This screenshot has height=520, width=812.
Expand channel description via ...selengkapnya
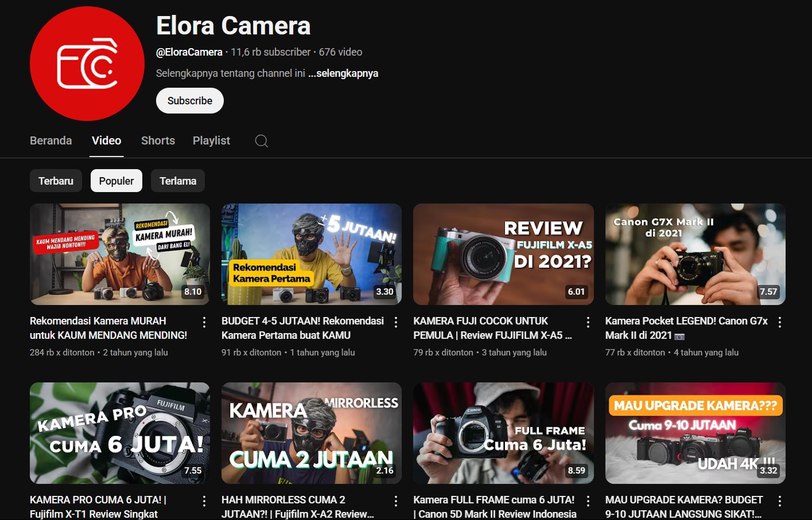343,73
